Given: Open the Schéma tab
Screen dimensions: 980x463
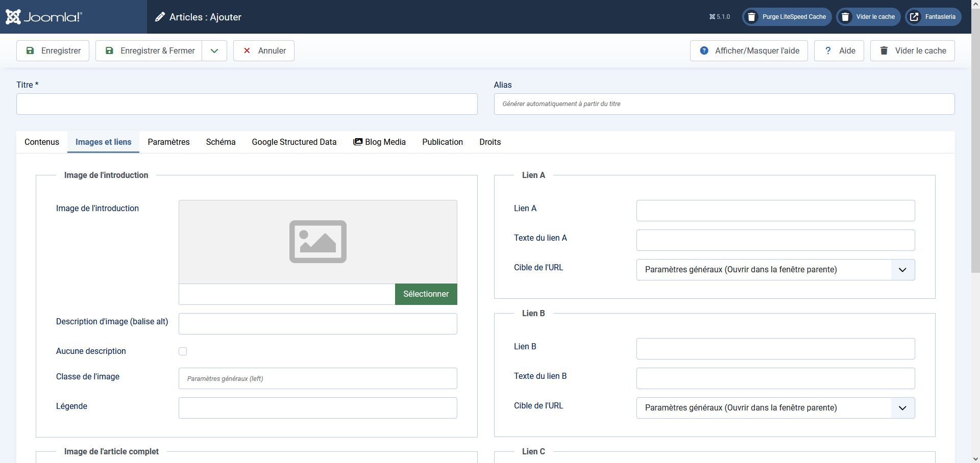Looking at the screenshot, I should click(221, 142).
